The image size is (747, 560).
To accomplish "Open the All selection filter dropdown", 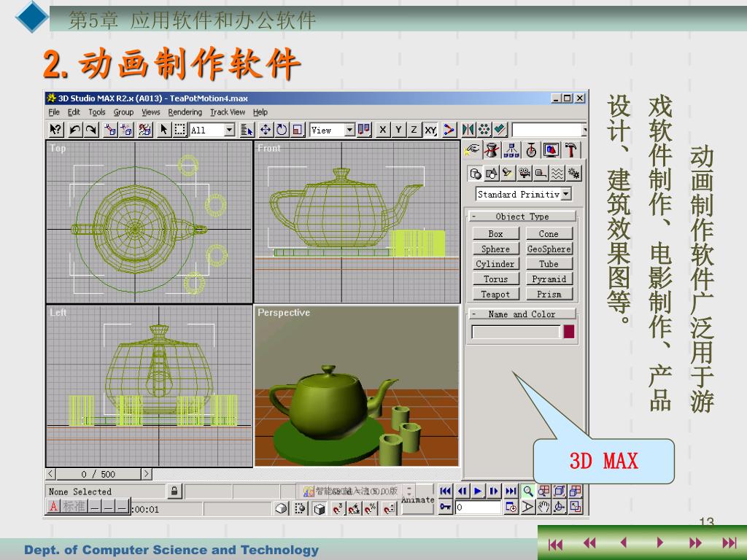I will point(230,130).
